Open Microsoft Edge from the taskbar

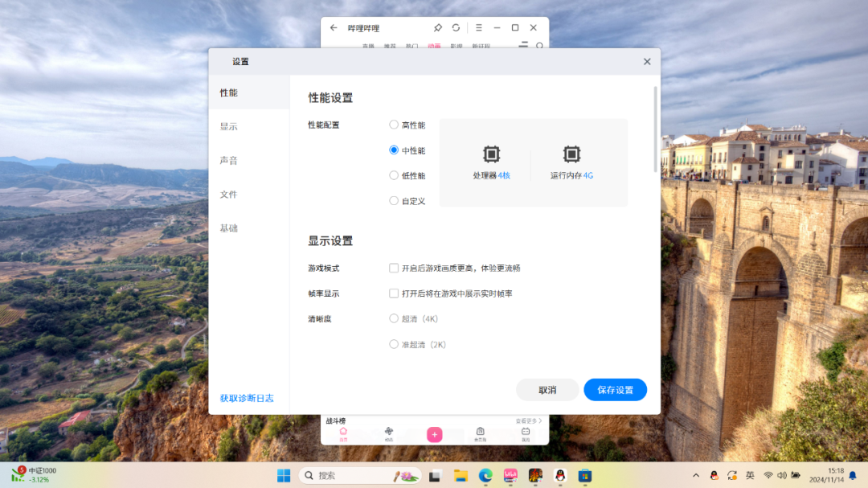pos(485,475)
